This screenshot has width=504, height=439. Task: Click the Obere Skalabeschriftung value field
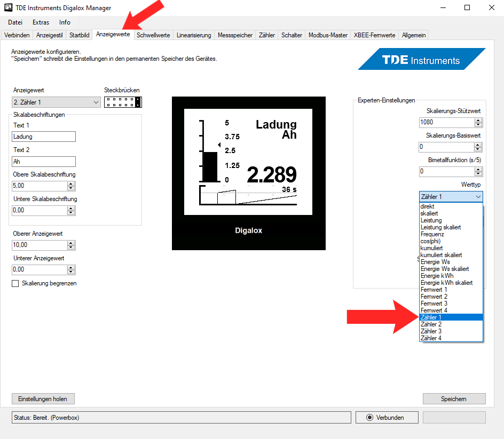[40, 186]
